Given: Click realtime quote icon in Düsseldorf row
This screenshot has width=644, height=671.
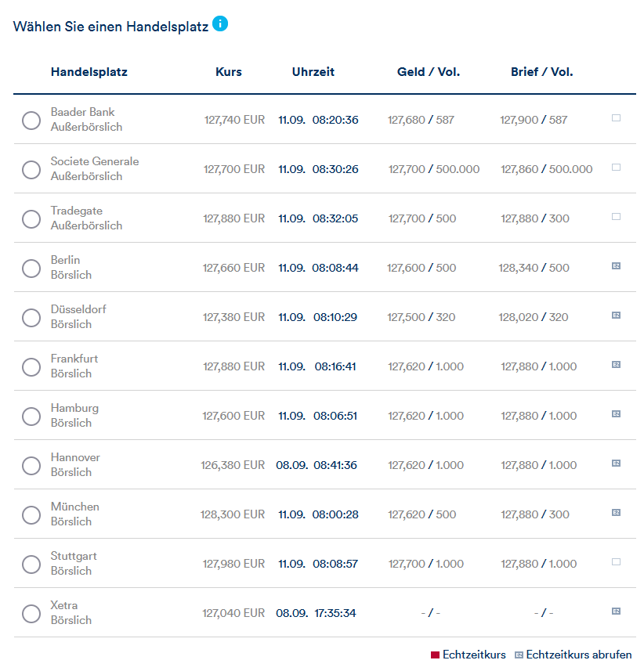Looking at the screenshot, I should [x=616, y=316].
